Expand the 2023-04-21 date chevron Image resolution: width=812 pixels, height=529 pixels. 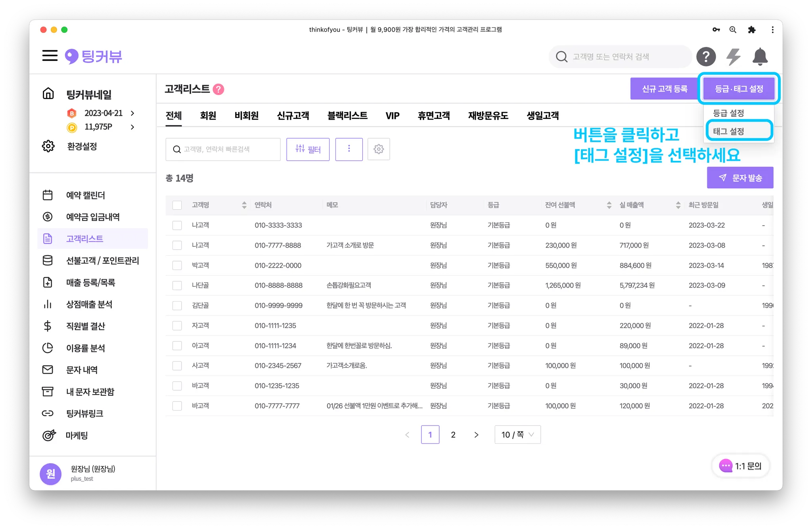point(132,113)
